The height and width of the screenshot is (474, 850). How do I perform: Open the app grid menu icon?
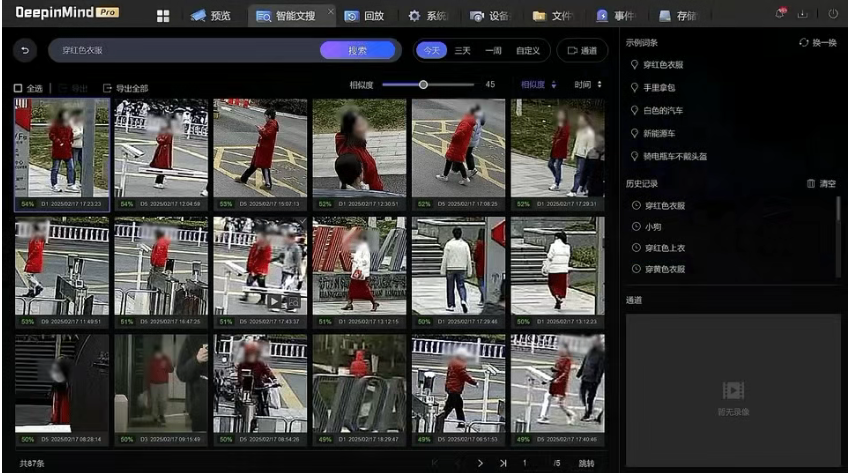[163, 16]
